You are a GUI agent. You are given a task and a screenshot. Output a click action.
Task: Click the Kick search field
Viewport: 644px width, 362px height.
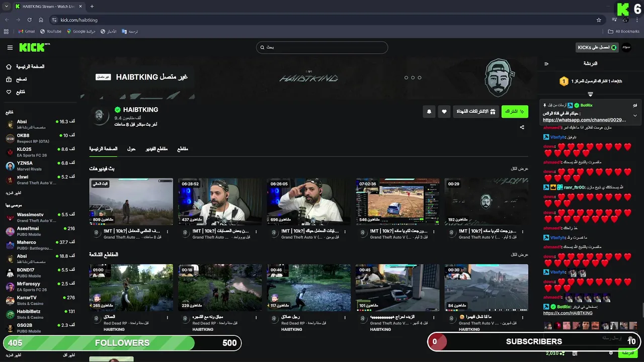coord(322,47)
